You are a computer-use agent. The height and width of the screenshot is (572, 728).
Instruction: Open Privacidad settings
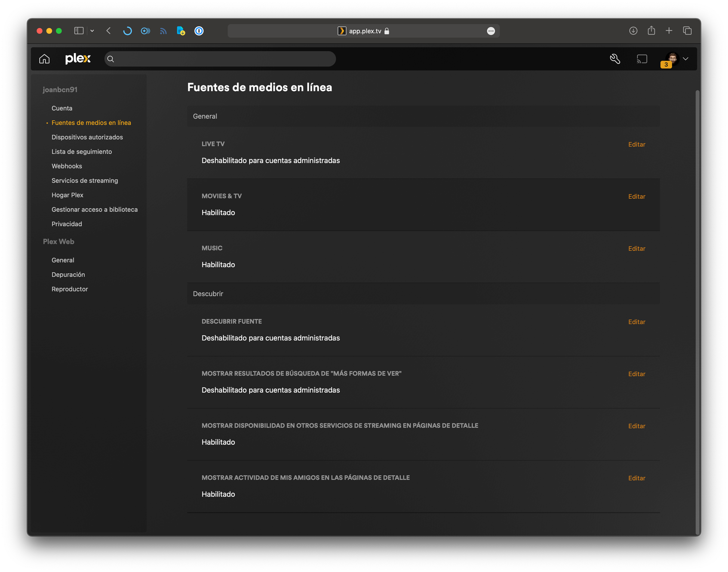(67, 224)
